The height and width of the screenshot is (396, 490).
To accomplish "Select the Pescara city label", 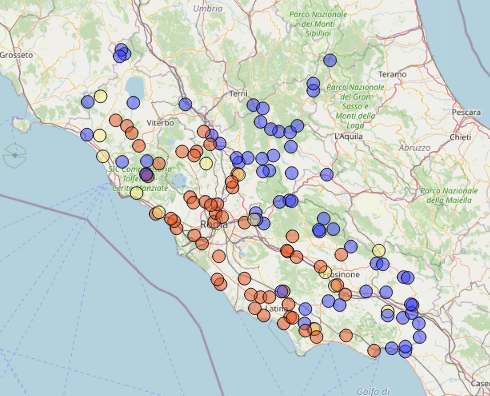I will (x=466, y=112).
